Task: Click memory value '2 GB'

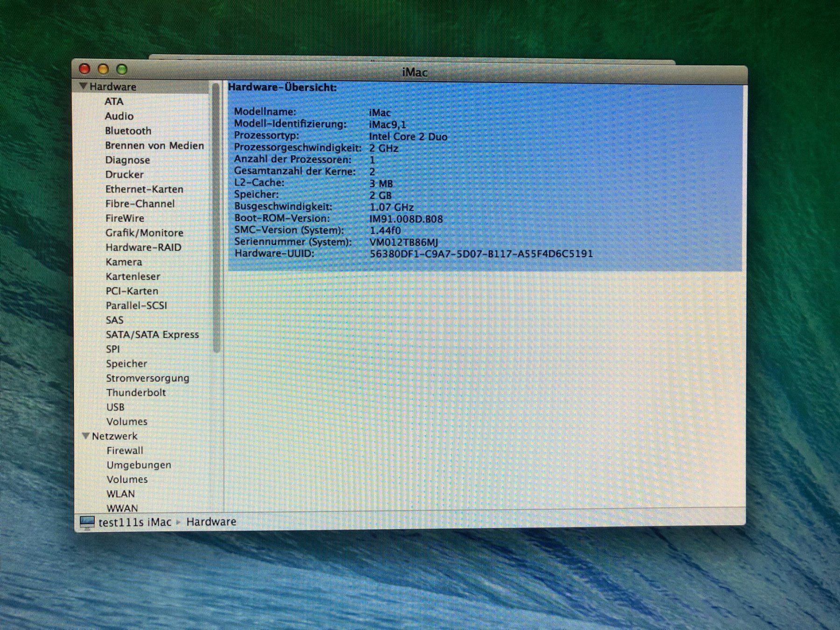Action: pos(380,196)
